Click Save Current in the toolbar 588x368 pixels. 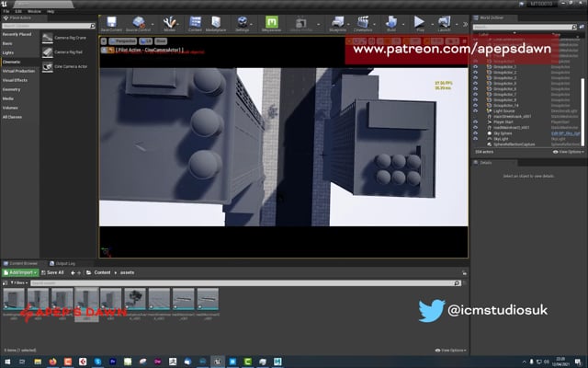[x=111, y=24]
